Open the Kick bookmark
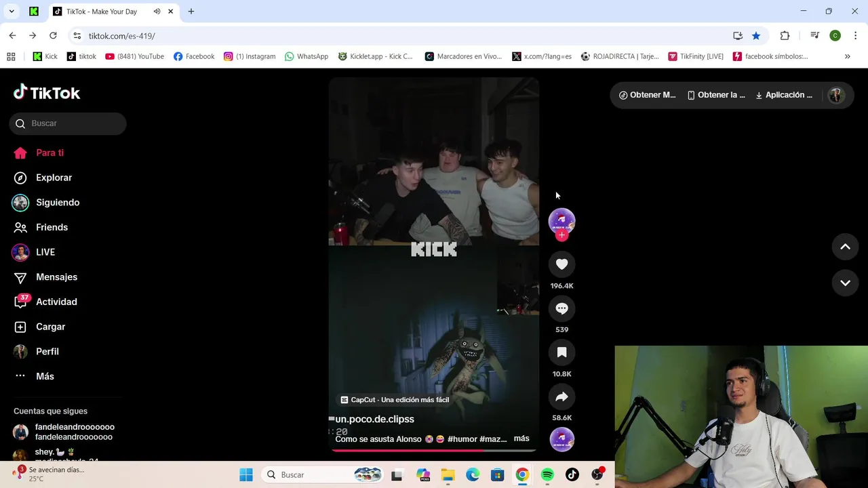868x488 pixels. click(45, 56)
